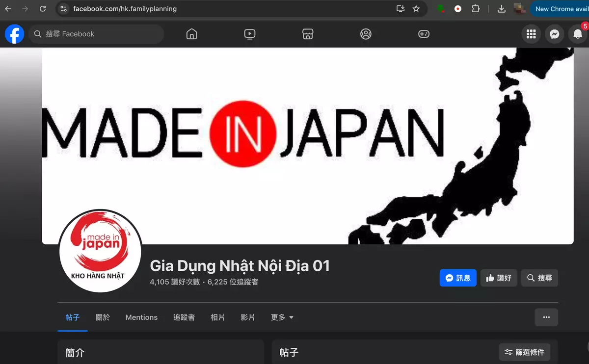Click the 簡介 heading
The height and width of the screenshot is (364, 589).
(x=75, y=353)
